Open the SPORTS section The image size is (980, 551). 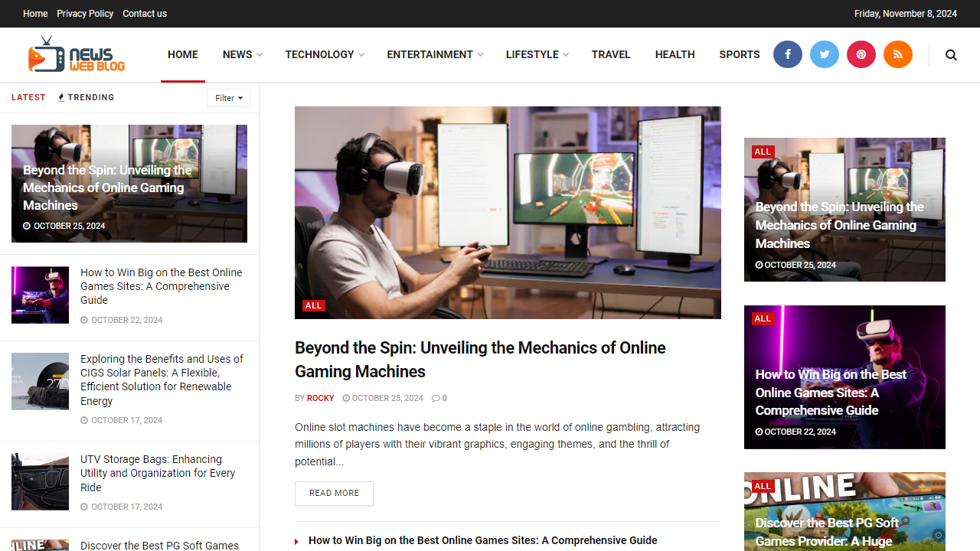pos(739,54)
